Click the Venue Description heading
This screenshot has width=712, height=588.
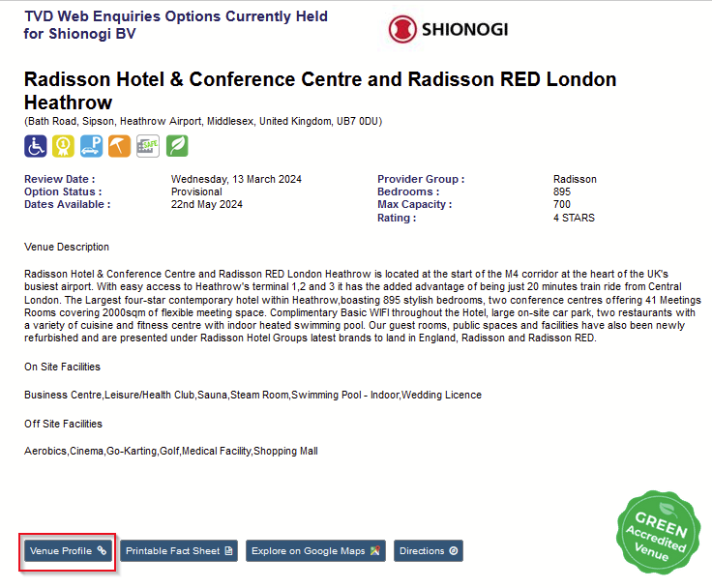point(67,247)
